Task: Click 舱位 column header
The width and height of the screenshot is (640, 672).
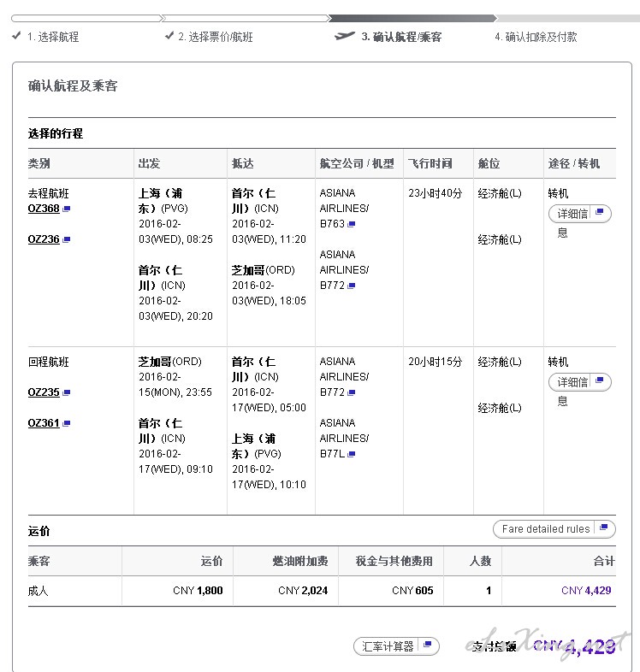Action: pyautogui.click(x=489, y=163)
